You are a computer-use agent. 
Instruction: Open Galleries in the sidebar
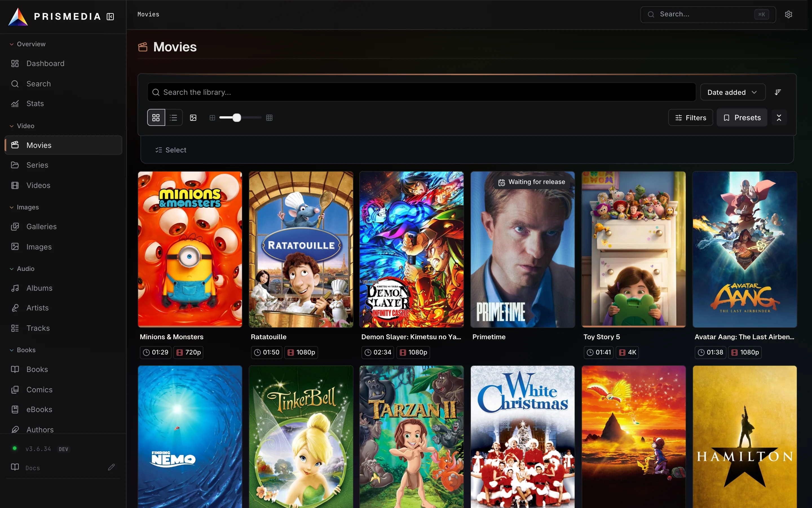pyautogui.click(x=63, y=226)
